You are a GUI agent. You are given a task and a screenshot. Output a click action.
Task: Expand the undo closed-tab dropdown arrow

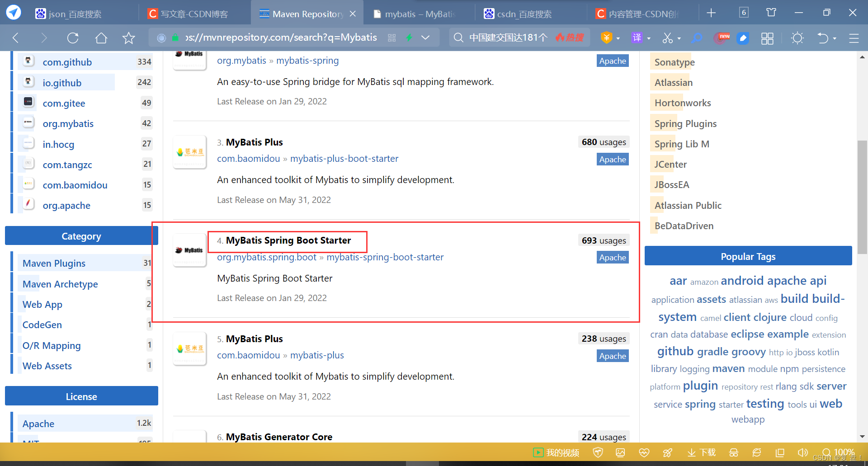(835, 38)
